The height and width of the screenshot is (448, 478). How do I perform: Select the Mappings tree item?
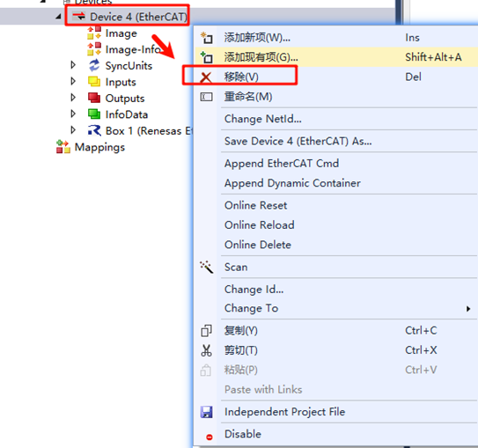[x=99, y=147]
